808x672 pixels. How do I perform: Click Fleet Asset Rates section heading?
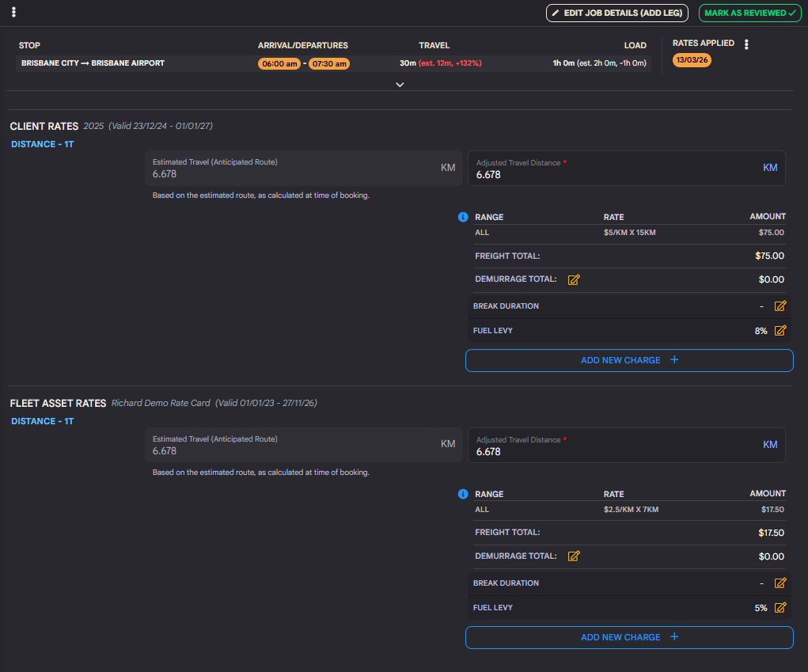59,403
